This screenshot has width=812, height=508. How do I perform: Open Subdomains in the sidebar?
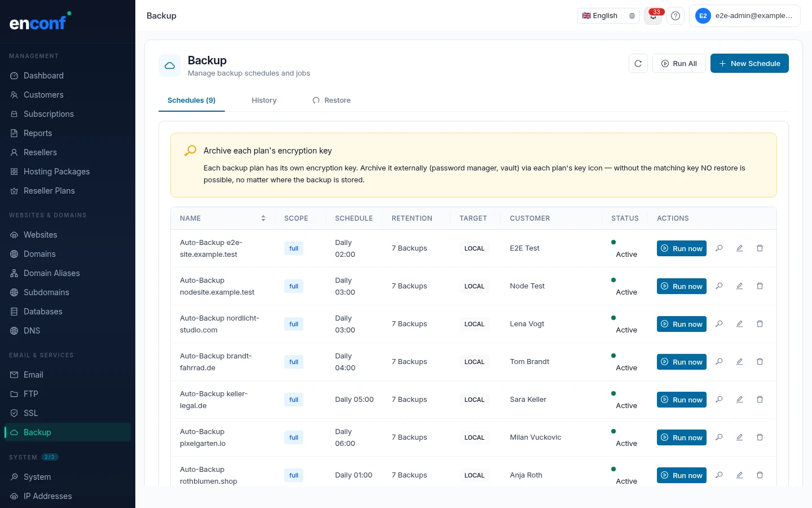click(68, 292)
